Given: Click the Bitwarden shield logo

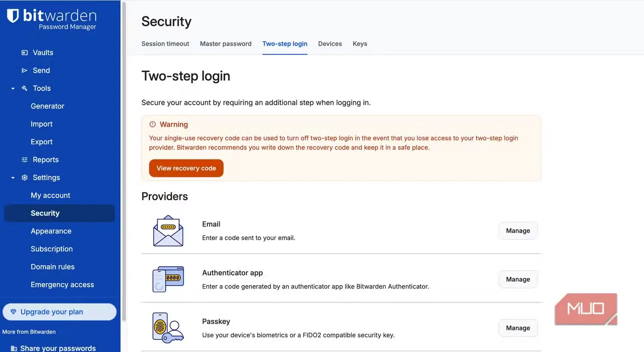Looking at the screenshot, I should click(13, 15).
